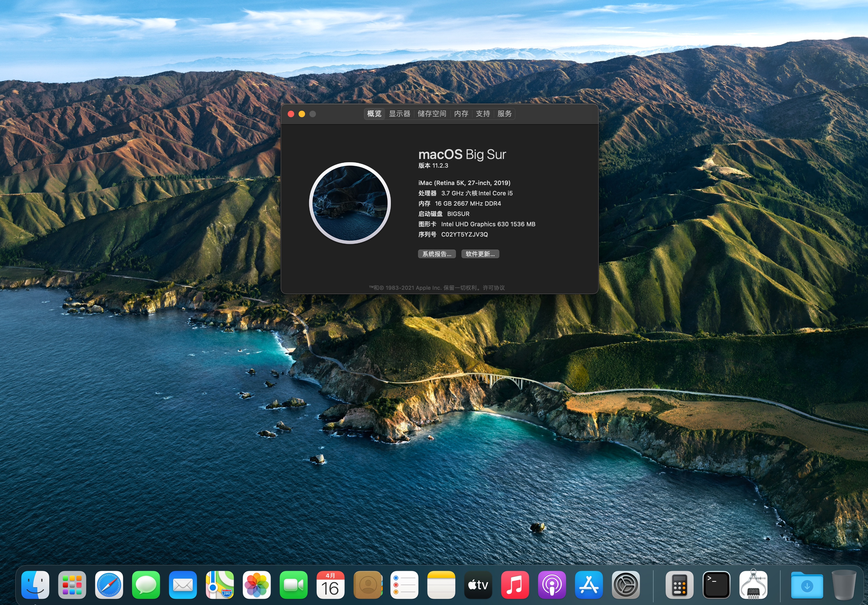This screenshot has width=868, height=605.
Task: Open Photos app in dock
Action: [257, 585]
